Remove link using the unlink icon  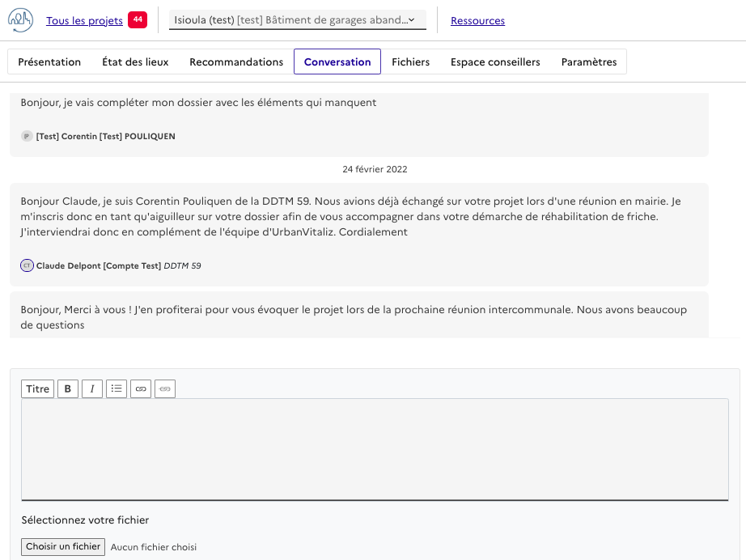pyautogui.click(x=165, y=389)
